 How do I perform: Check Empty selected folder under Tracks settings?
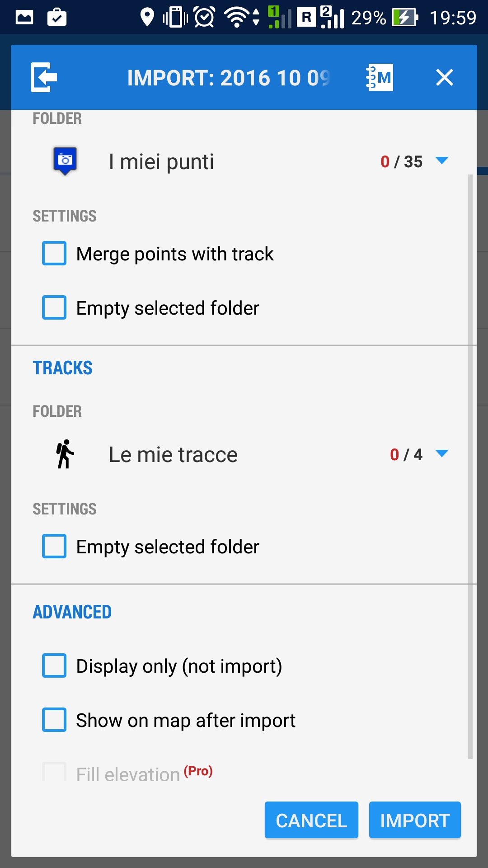click(x=54, y=546)
